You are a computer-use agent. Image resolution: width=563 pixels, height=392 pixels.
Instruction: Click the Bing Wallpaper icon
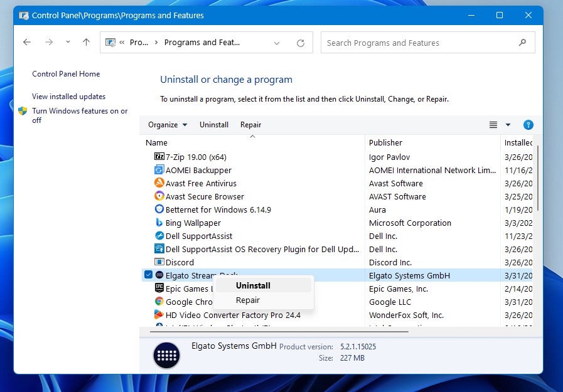coord(159,223)
